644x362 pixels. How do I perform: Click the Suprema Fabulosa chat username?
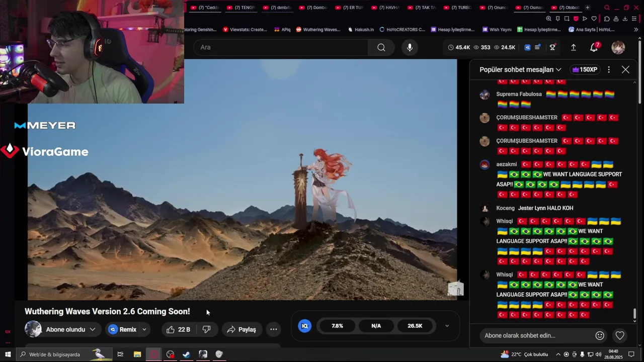point(519,94)
